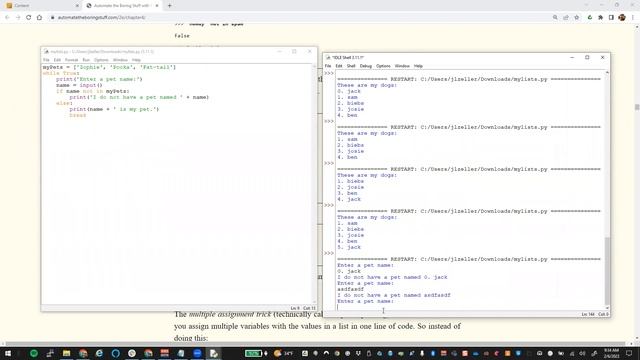Open Help menu in IDLE Shell
Viewport: 640px width, 360px height.
[418, 66]
